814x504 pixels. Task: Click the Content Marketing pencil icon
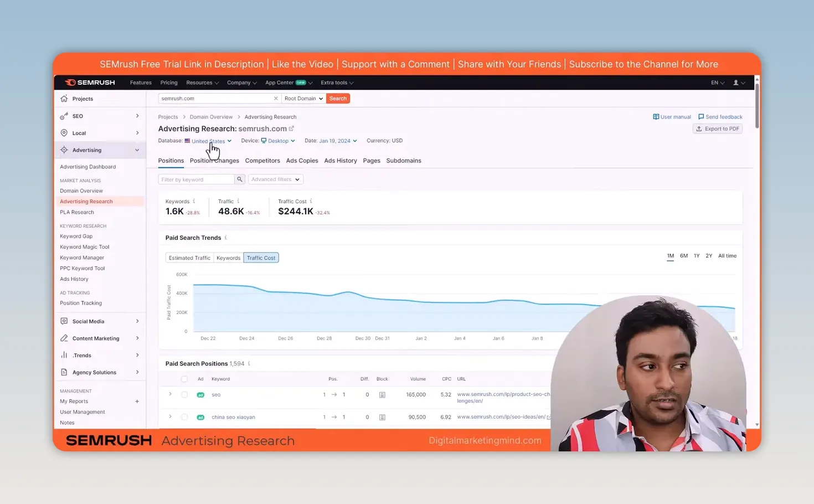pyautogui.click(x=64, y=338)
